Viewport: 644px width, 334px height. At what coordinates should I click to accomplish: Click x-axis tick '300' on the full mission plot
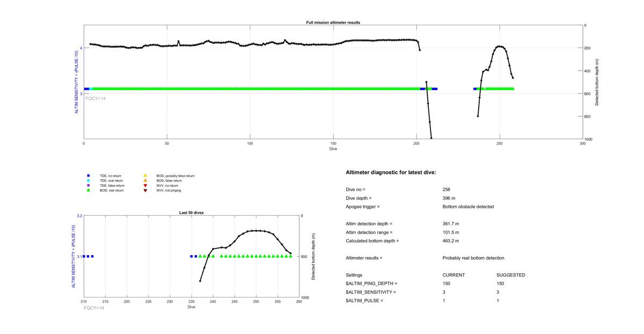tap(583, 144)
